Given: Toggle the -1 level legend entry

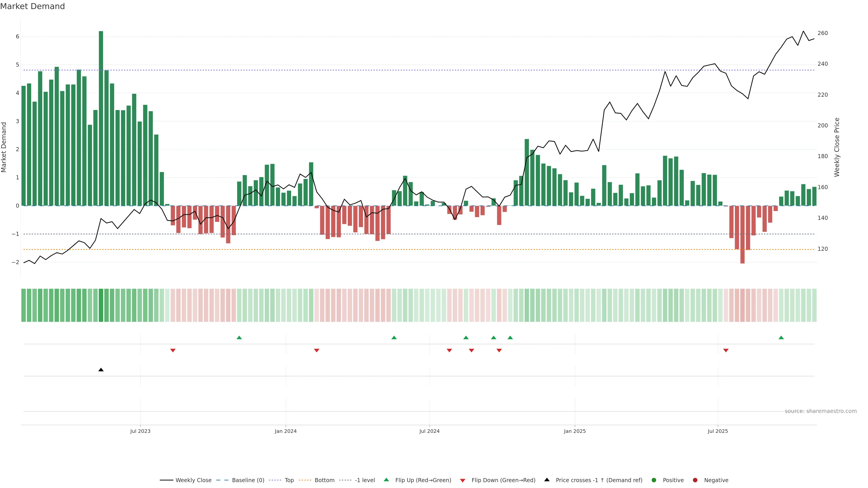Looking at the screenshot, I should (365, 480).
